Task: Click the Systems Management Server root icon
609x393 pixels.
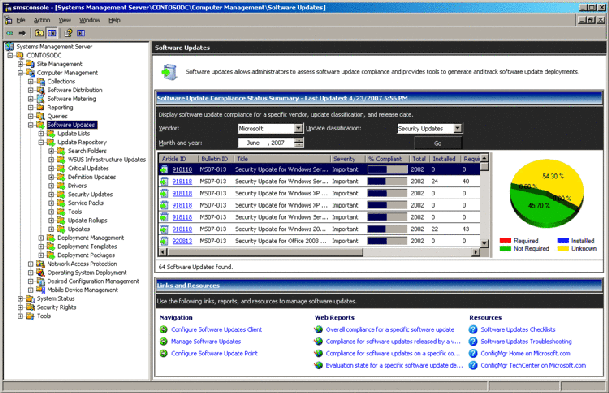Action: click(x=10, y=47)
